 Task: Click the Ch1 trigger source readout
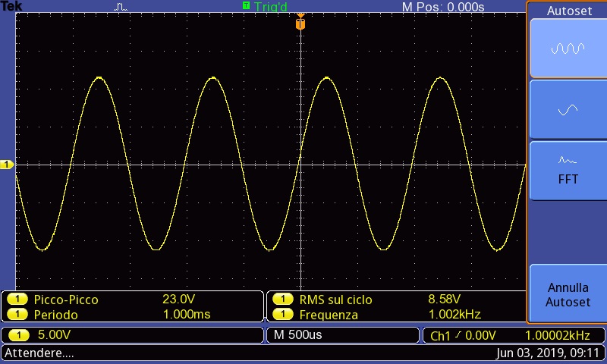440,336
